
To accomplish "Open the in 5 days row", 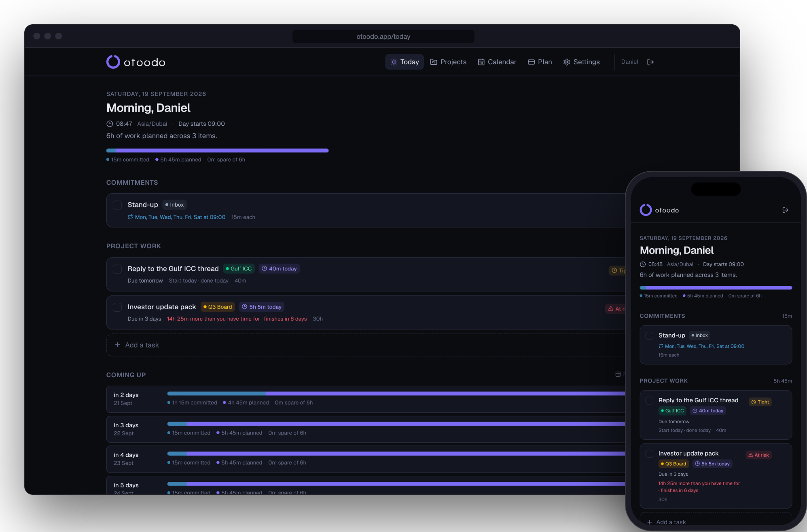I will [366, 485].
